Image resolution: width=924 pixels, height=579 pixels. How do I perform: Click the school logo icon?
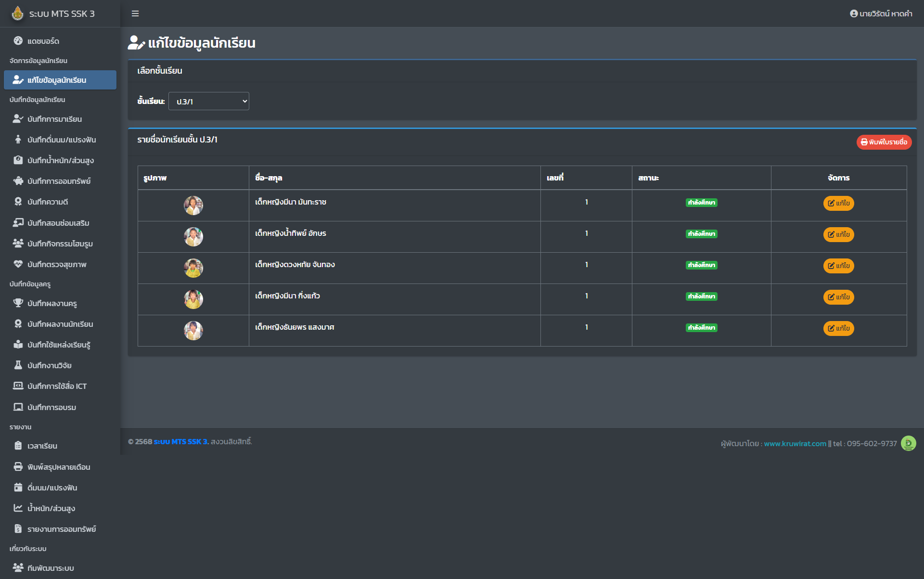coord(18,13)
